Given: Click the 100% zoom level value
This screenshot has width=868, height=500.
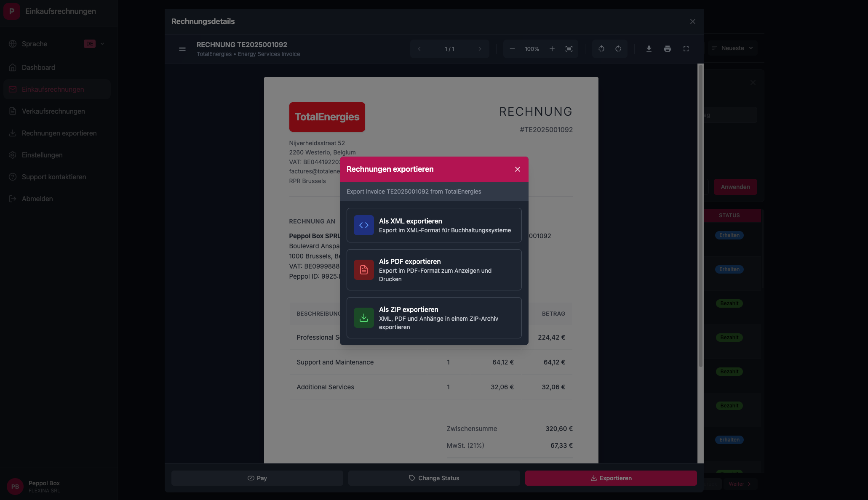Looking at the screenshot, I should pyautogui.click(x=532, y=49).
